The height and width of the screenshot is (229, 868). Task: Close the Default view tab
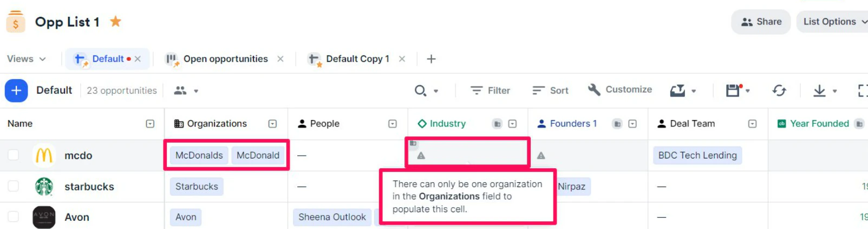coord(138,59)
